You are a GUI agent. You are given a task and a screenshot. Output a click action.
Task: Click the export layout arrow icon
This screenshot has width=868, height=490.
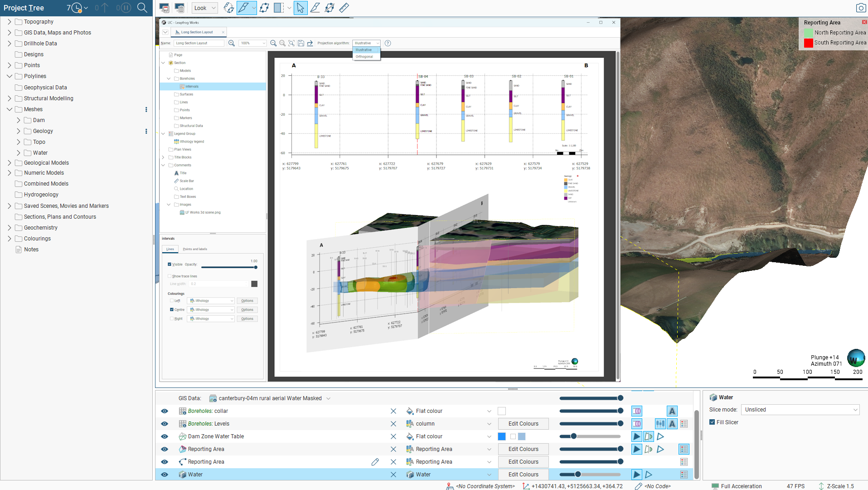310,43
